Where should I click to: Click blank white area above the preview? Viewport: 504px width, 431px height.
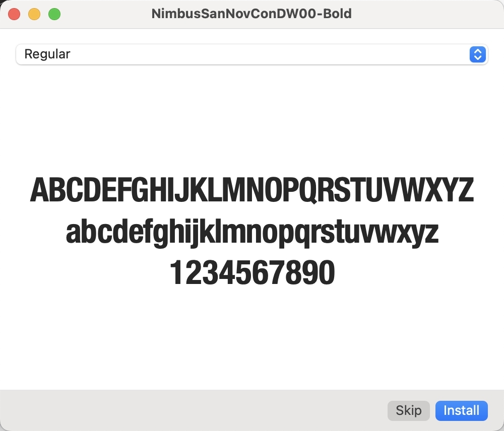[252, 116]
